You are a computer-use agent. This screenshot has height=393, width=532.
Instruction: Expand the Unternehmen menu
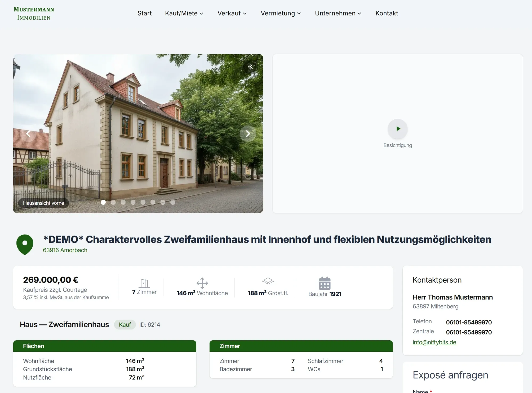tap(338, 13)
